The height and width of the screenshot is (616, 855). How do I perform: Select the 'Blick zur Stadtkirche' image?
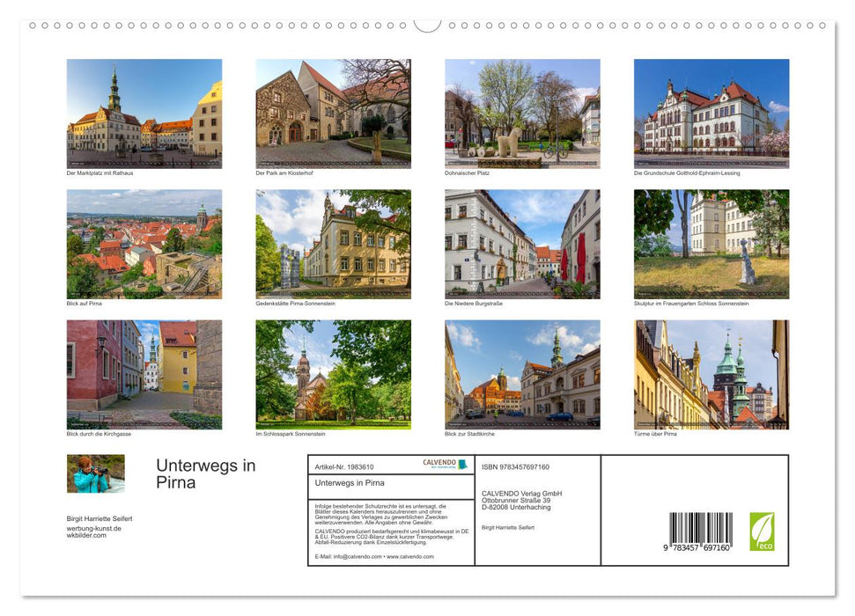click(x=520, y=375)
